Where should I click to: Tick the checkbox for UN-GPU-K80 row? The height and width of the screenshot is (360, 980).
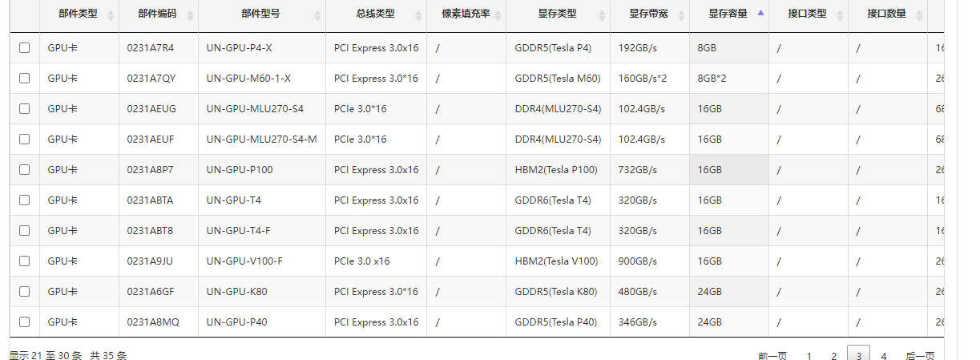[25, 292]
